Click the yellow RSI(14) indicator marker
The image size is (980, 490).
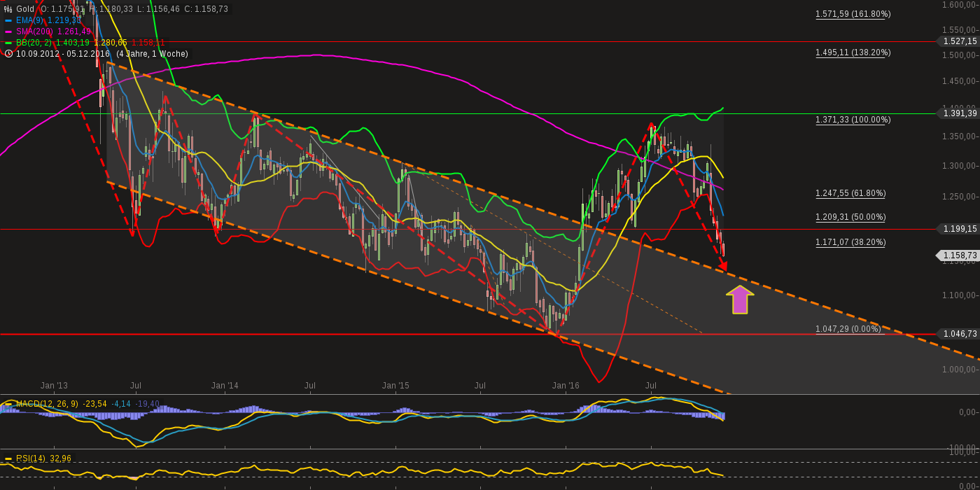click(8, 458)
